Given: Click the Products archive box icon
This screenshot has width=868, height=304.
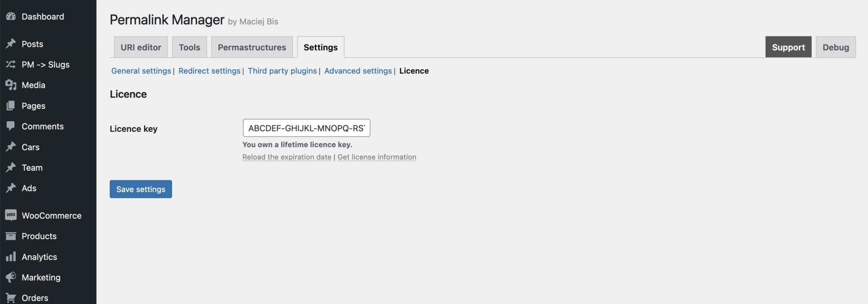Looking at the screenshot, I should 11,236.
